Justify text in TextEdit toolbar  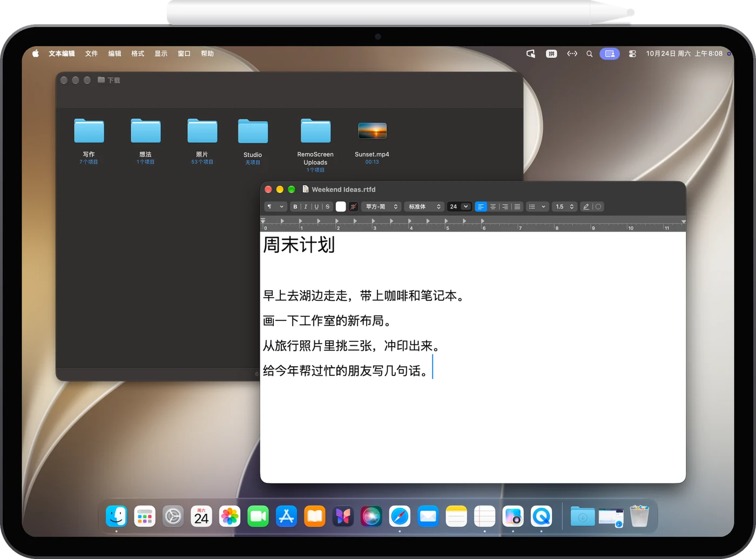coord(517,207)
